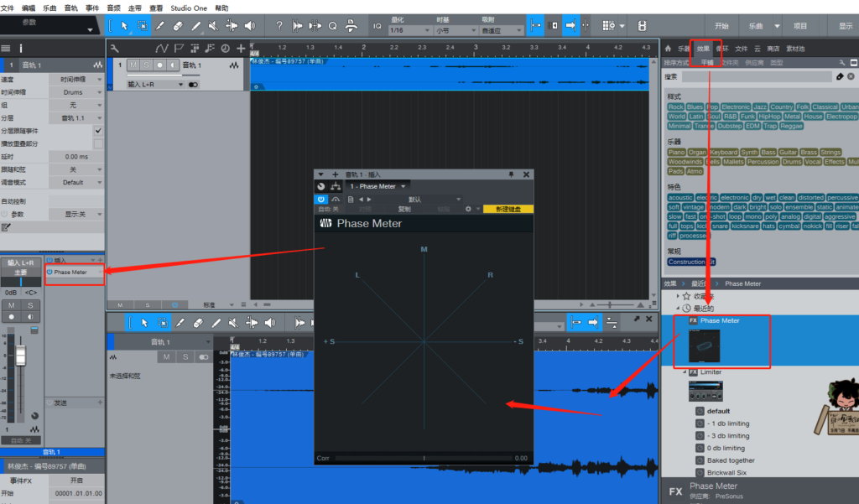Expand the 收藏 favorites tree item
The height and width of the screenshot is (504, 859).
click(x=678, y=296)
